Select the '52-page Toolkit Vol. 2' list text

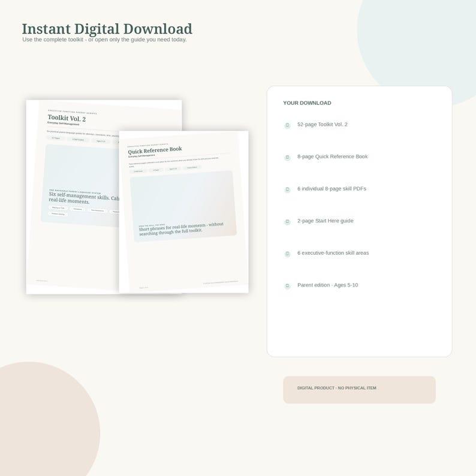click(323, 125)
